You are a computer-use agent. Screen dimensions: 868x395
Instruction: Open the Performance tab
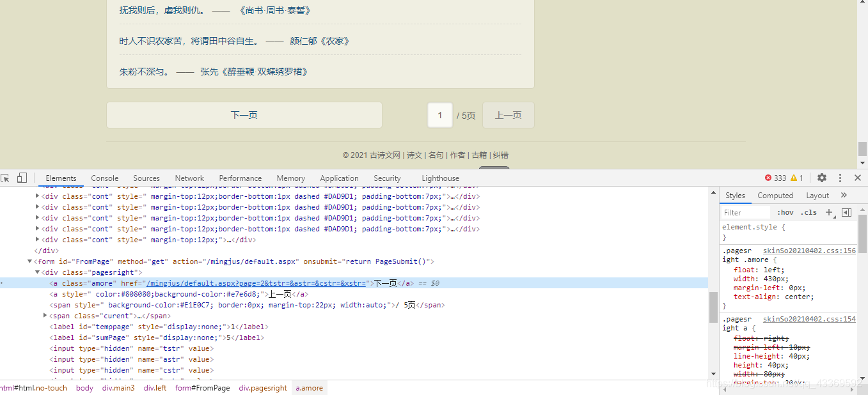(241, 178)
